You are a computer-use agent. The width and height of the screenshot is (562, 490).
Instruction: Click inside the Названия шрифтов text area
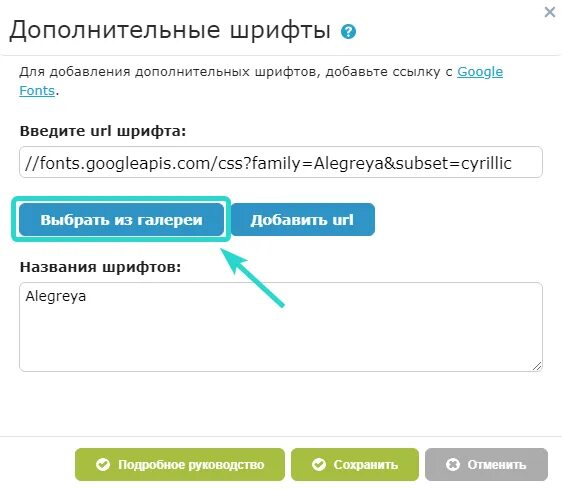click(x=281, y=327)
